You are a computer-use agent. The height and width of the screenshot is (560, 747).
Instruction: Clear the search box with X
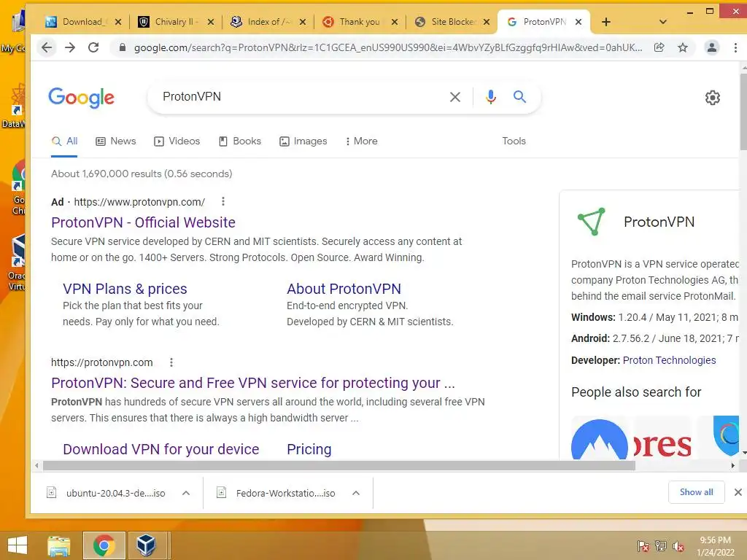point(455,97)
